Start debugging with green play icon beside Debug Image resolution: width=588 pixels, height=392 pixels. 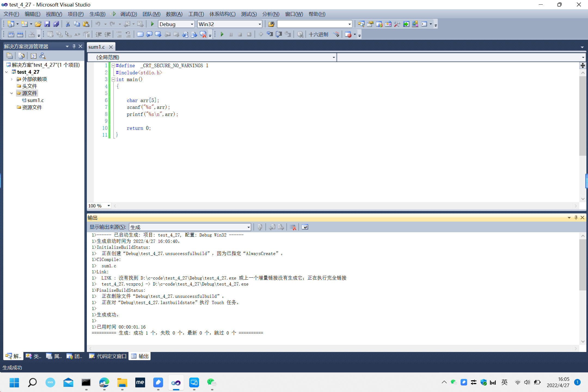pos(152,24)
